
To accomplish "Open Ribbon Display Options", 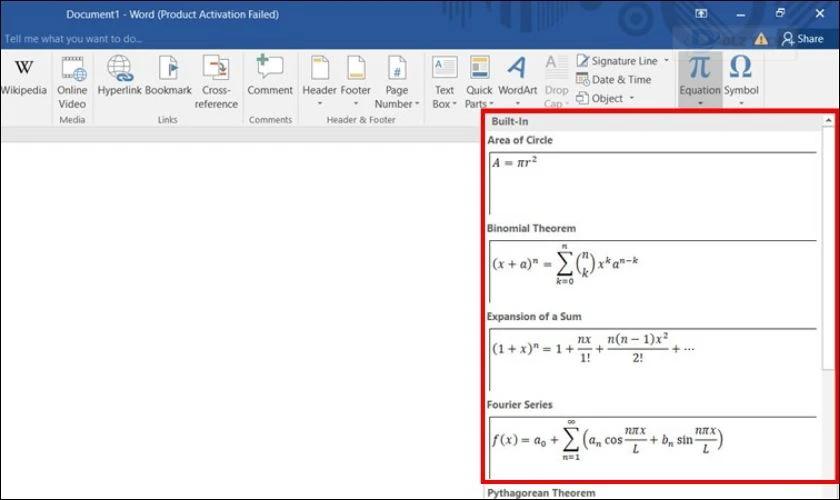I will [x=701, y=14].
